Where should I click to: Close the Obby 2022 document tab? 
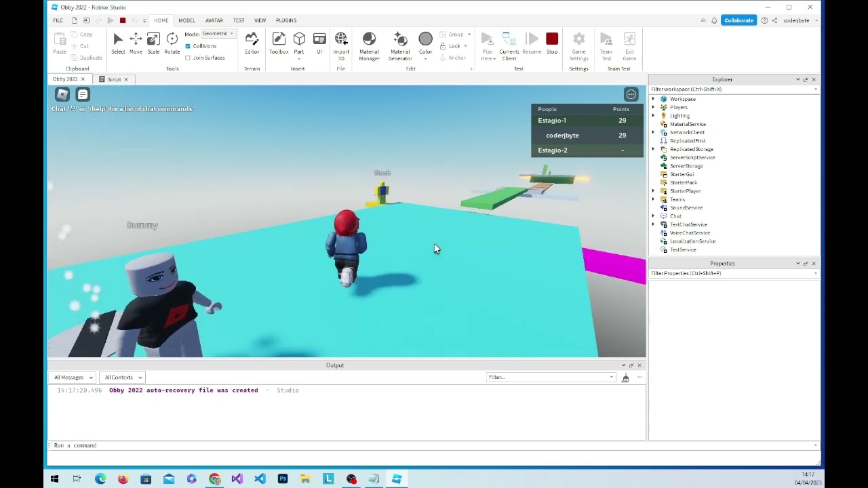[x=83, y=79]
